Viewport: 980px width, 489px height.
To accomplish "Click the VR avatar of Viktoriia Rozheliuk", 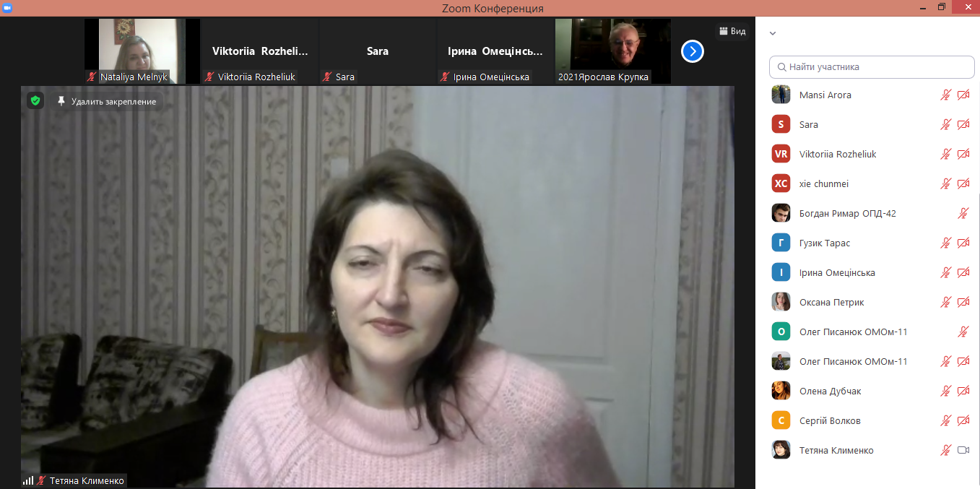I will [781, 154].
